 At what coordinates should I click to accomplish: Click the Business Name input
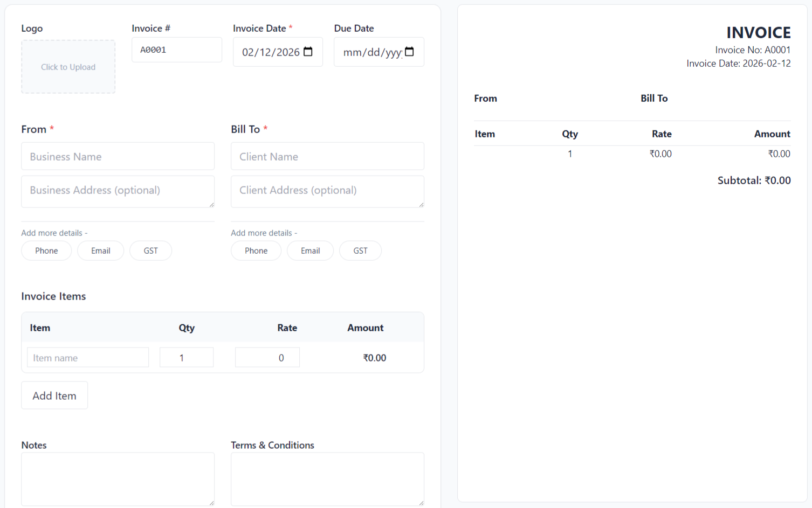(118, 156)
